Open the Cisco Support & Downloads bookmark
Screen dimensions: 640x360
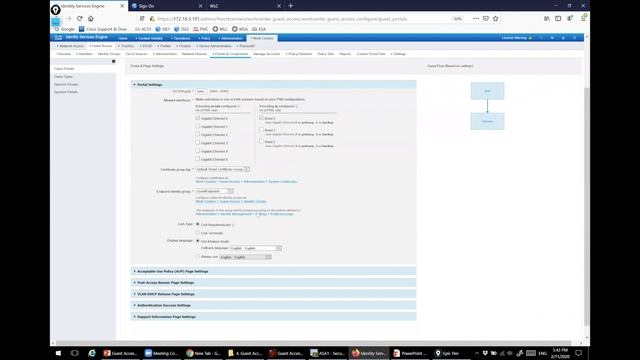tap(104, 29)
